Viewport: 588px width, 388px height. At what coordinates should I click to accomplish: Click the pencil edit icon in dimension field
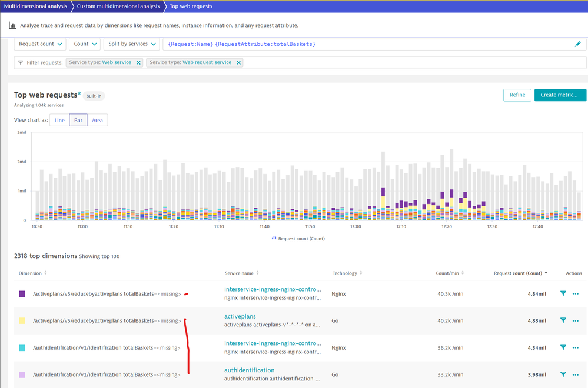click(x=577, y=44)
